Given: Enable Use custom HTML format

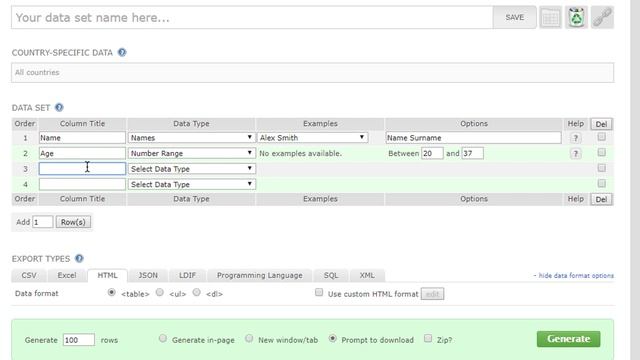Looking at the screenshot, I should click(x=319, y=292).
